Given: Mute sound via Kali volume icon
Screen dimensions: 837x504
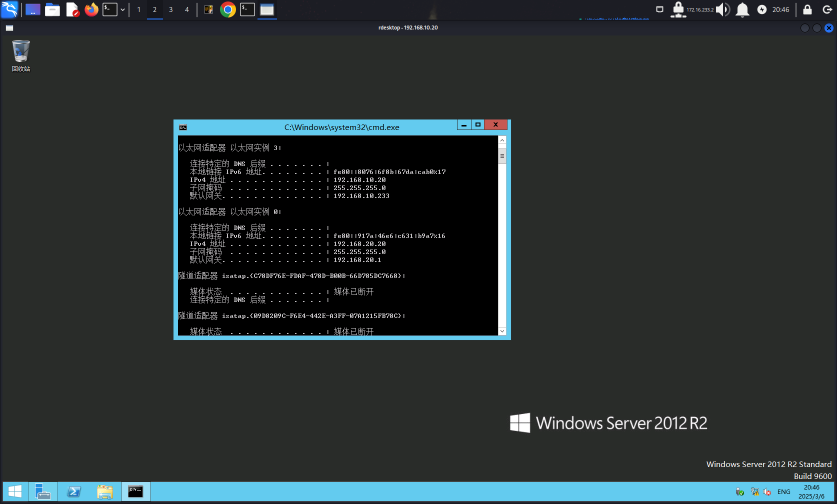Looking at the screenshot, I should (722, 9).
